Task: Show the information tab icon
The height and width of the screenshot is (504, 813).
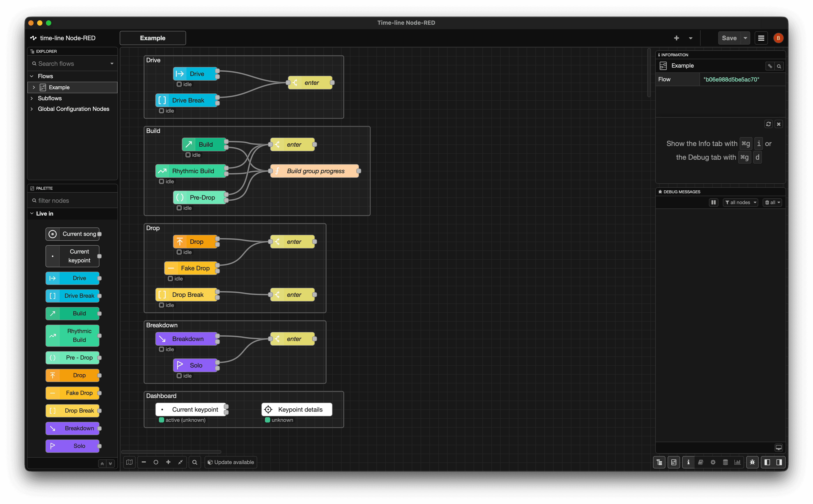Action: tap(688, 462)
